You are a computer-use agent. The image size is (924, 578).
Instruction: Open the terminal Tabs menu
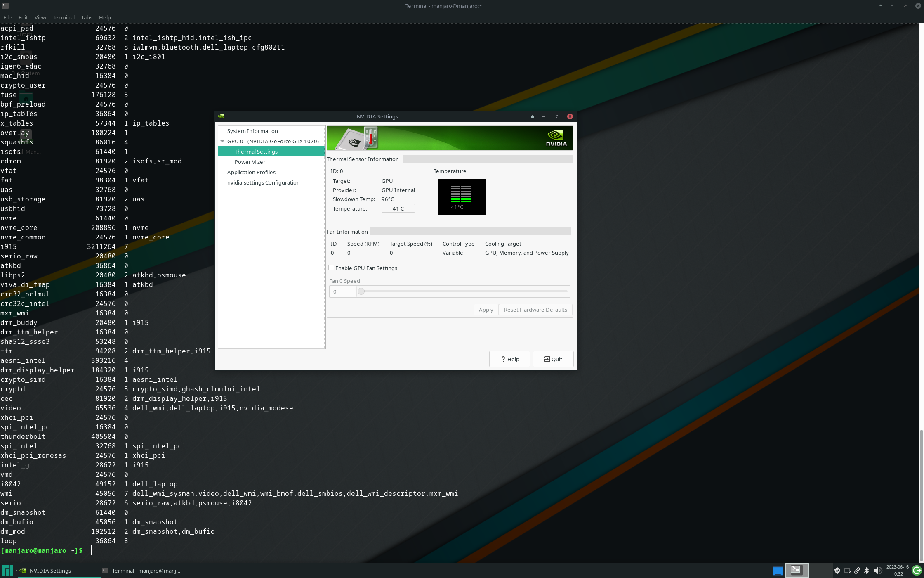point(87,17)
